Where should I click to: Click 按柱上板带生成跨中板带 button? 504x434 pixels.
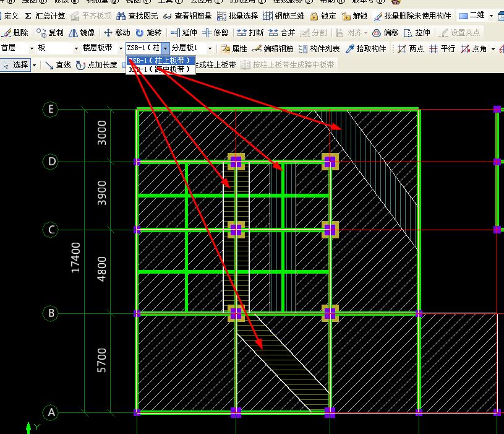[288, 65]
